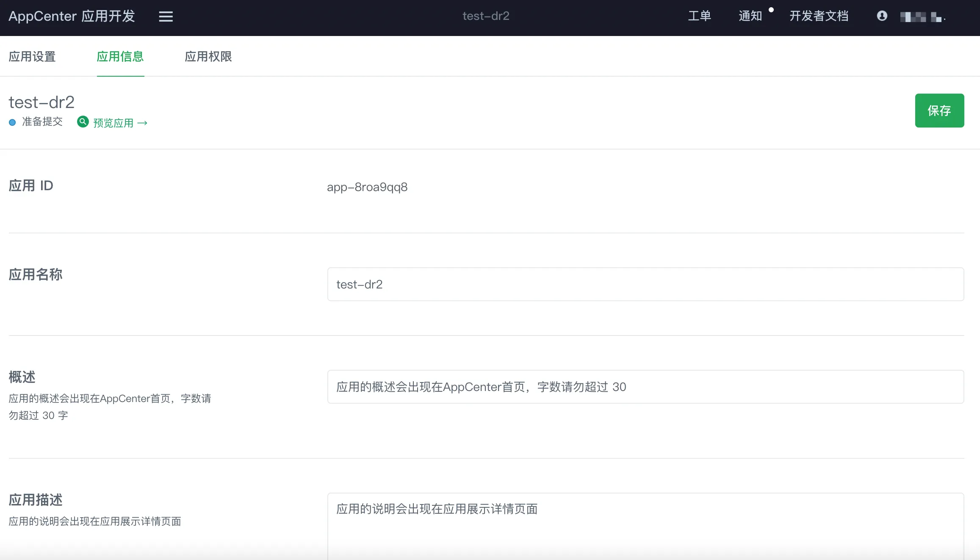Open the 工单 menu item
980x560 pixels.
coord(699,16)
